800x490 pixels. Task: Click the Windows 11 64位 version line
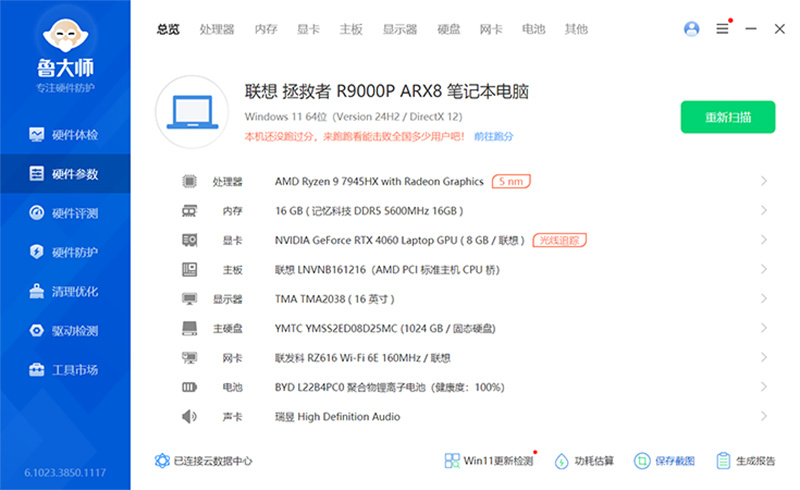click(353, 117)
